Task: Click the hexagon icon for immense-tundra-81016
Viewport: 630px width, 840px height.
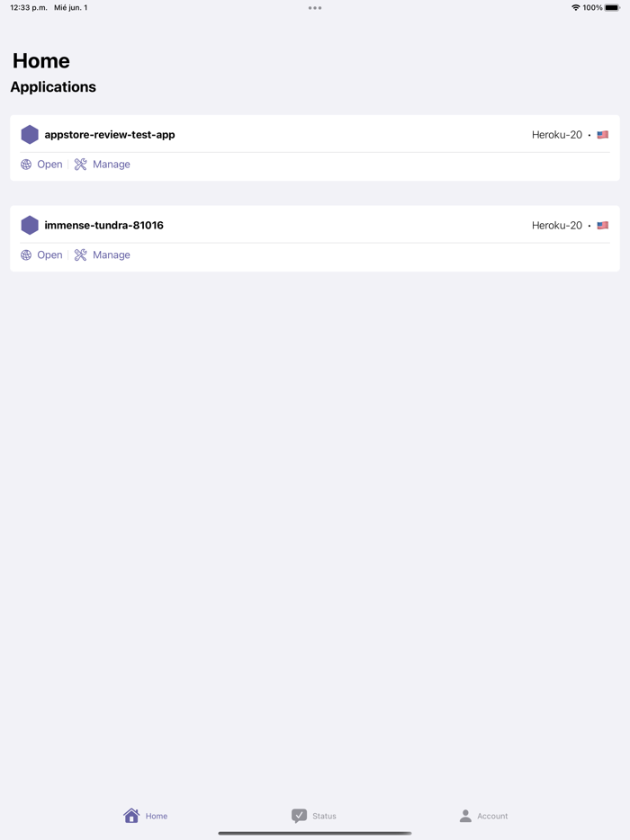Action: coord(30,226)
